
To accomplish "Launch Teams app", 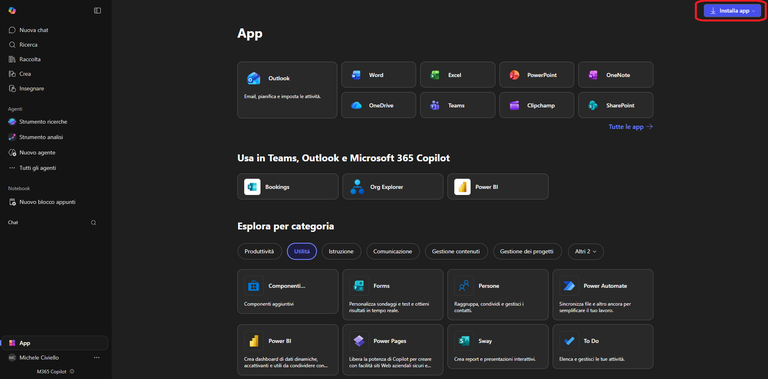I will pos(457,105).
